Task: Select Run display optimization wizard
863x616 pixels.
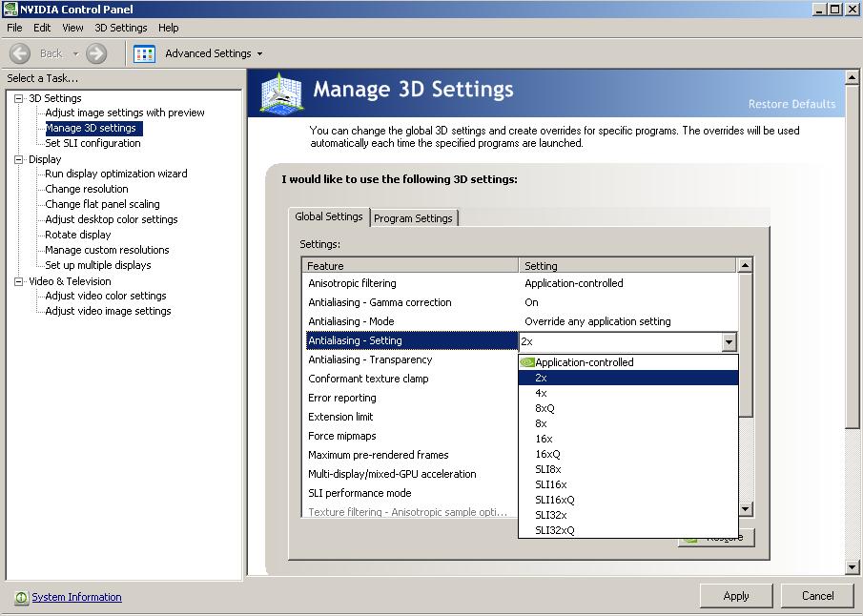Action: 116,174
